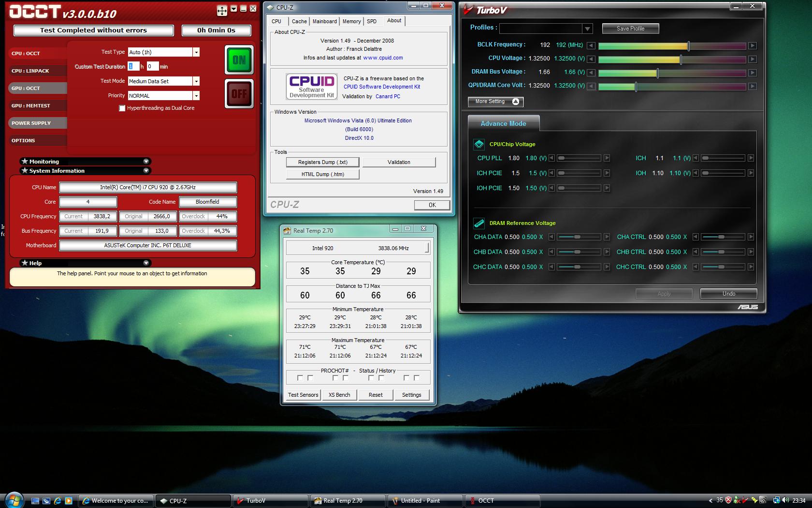Click the Validation button in CPU-Z

399,162
